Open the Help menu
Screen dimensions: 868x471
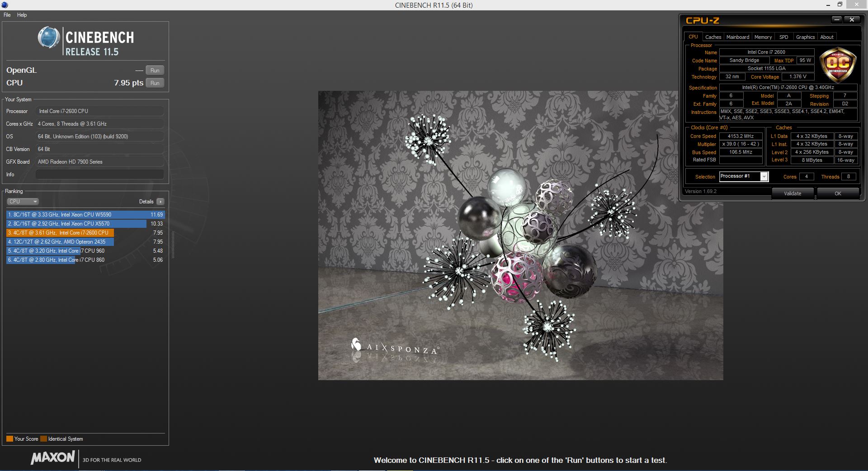22,15
